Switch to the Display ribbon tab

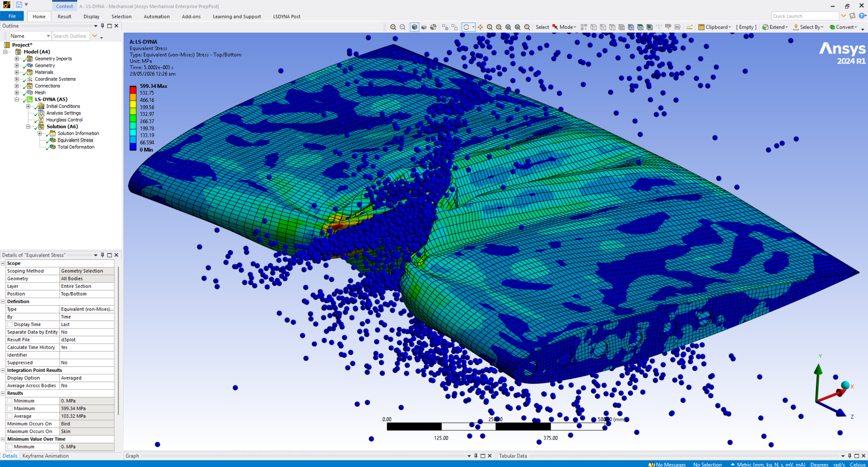click(91, 16)
